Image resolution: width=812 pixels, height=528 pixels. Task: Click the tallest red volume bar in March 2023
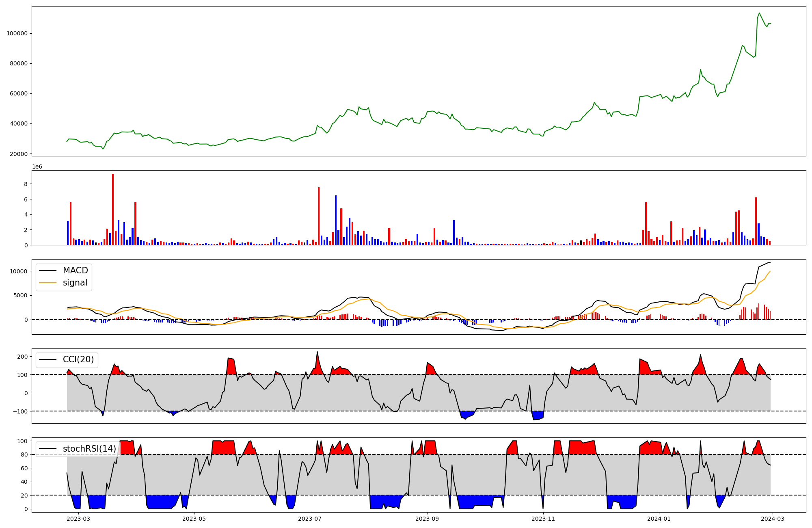(113, 209)
